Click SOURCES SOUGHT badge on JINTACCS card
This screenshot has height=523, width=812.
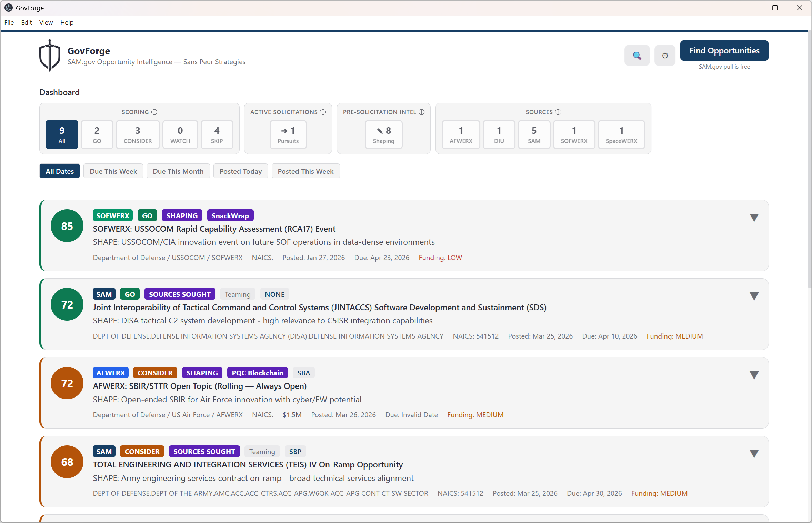pos(180,294)
